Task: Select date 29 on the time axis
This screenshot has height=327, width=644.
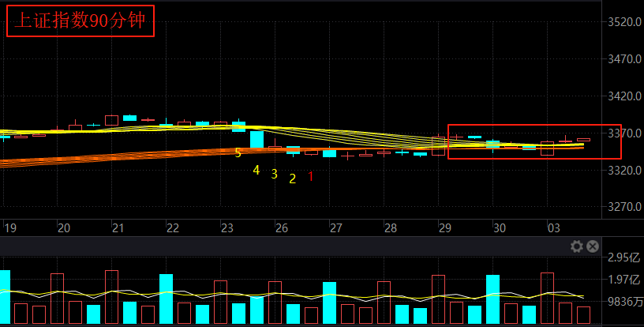Action: coord(445,228)
